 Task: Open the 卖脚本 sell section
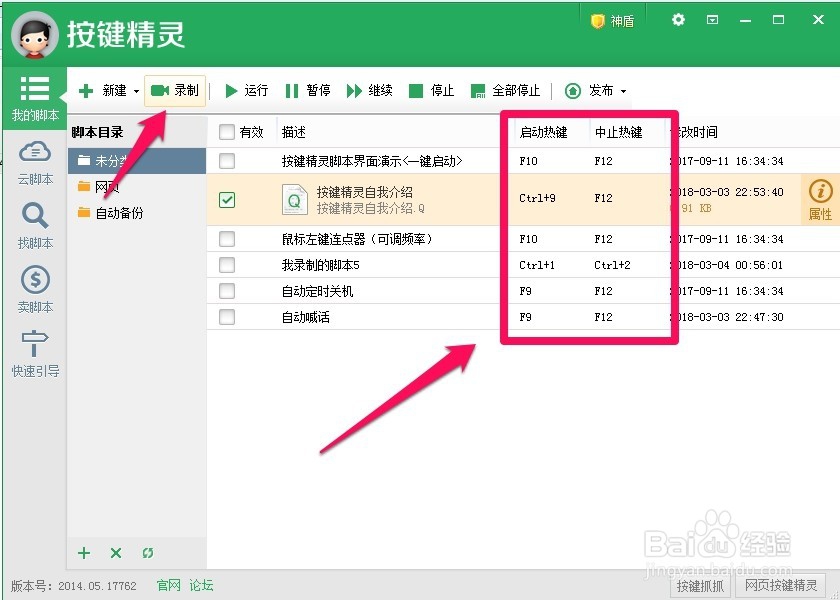click(x=35, y=290)
